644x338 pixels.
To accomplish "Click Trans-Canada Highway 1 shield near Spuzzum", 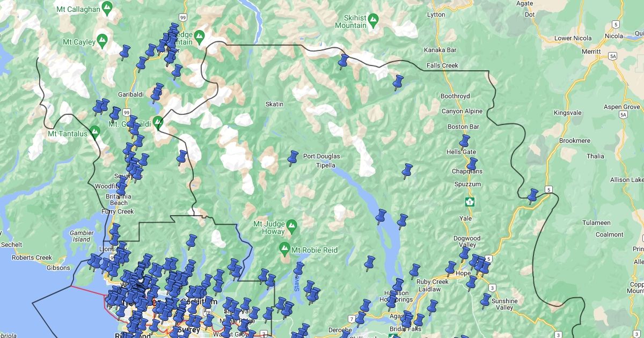I will click(470, 202).
